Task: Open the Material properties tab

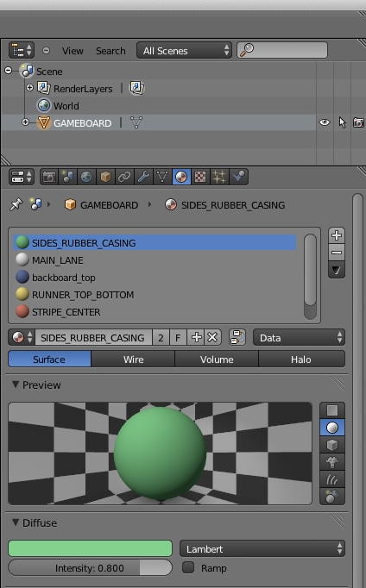Action: pos(181,177)
